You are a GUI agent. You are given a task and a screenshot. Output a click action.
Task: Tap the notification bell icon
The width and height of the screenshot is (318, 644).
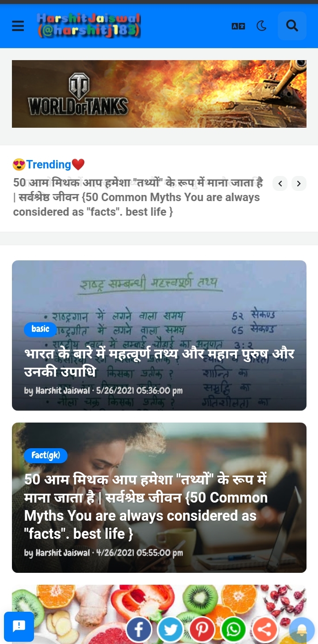click(x=302, y=630)
